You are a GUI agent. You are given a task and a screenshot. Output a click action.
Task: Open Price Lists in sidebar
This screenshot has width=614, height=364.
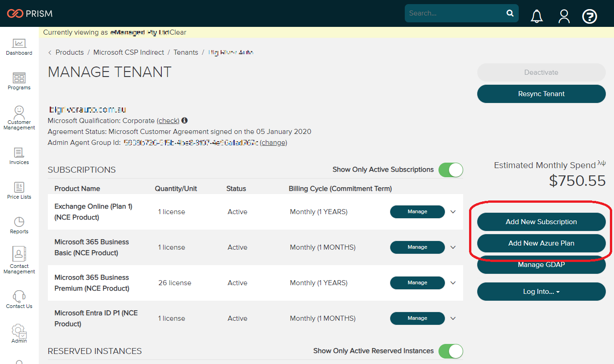19,191
